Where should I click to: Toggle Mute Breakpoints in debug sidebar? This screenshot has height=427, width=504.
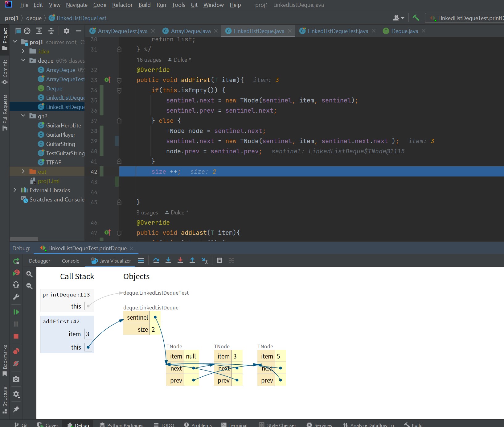[x=16, y=364]
